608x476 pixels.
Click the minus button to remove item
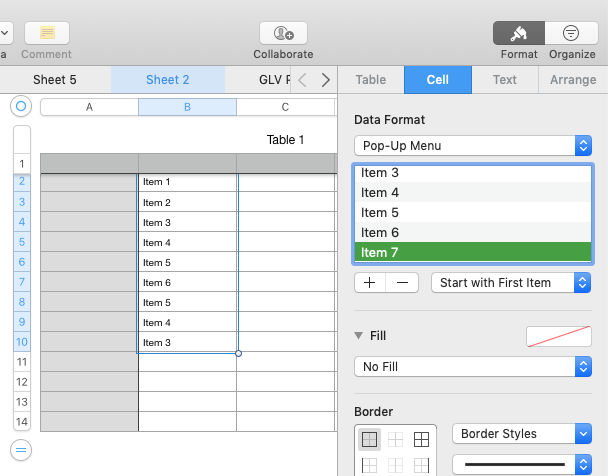pyautogui.click(x=402, y=283)
